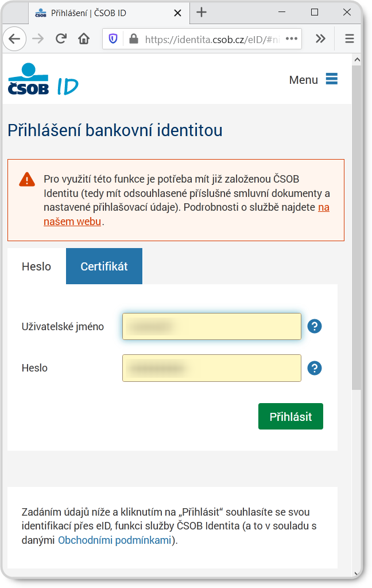Screen dimensions: 372x588
Task: Open Firefox application menu
Action: 349,38
